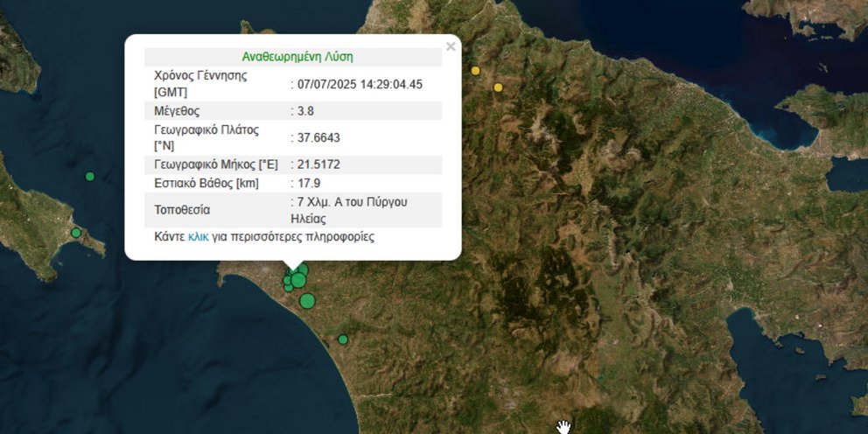
Task: Click the 'Αναθεωρημένη Λύση' header text
Action: (x=297, y=57)
